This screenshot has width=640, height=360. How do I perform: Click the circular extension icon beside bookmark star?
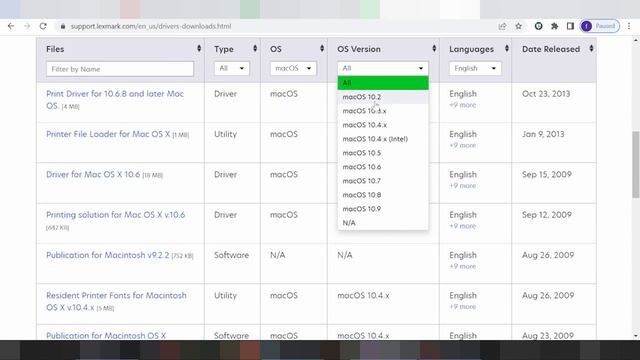tap(538, 26)
